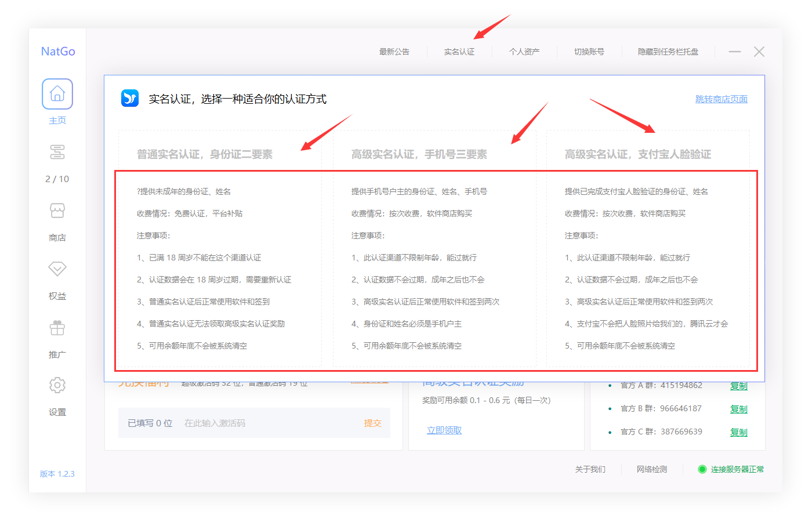Click text 4、身份证和姓名必须是手机户主
The width and height of the screenshot is (812, 522).
pos(407,324)
